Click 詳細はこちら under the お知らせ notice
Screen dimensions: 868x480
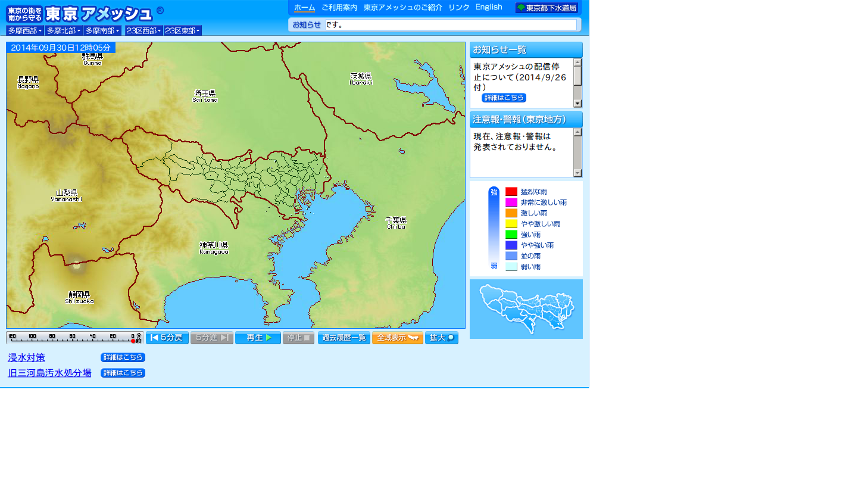pos(504,98)
